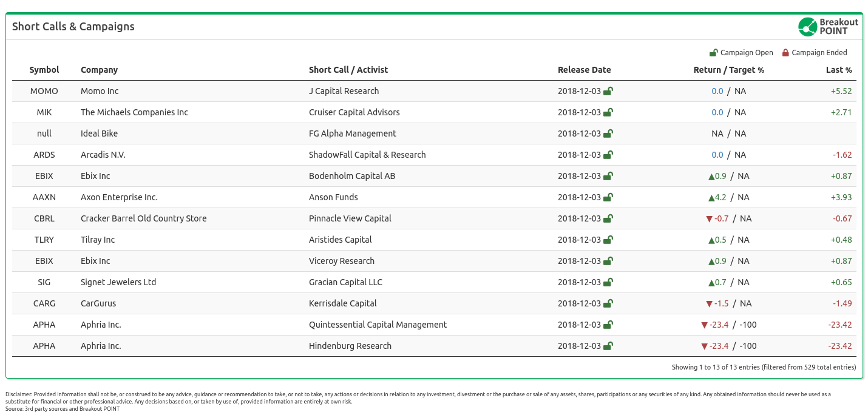This screenshot has width=868, height=412.
Task: Click the 'Showing 1 to 13 of 13 entries' status text
Action: point(764,367)
